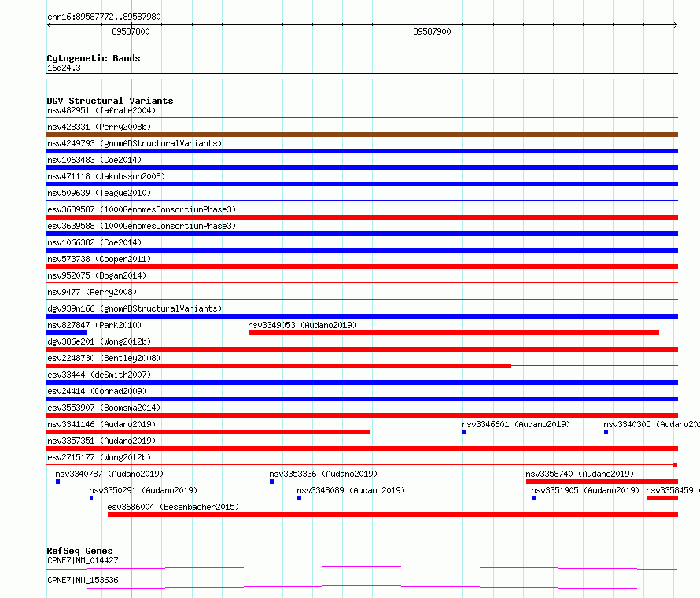Open nsv3357351 (Audano2019) variant
The height and width of the screenshot is (598, 700).
[x=101, y=441]
